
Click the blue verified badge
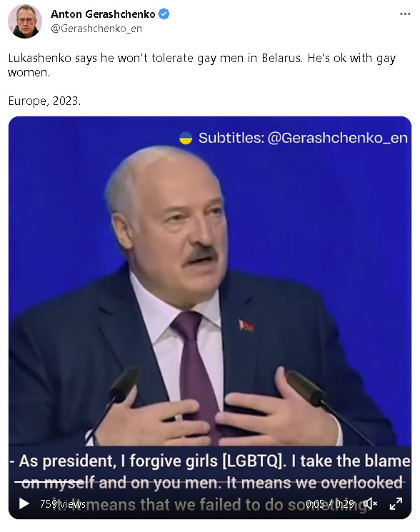click(164, 14)
